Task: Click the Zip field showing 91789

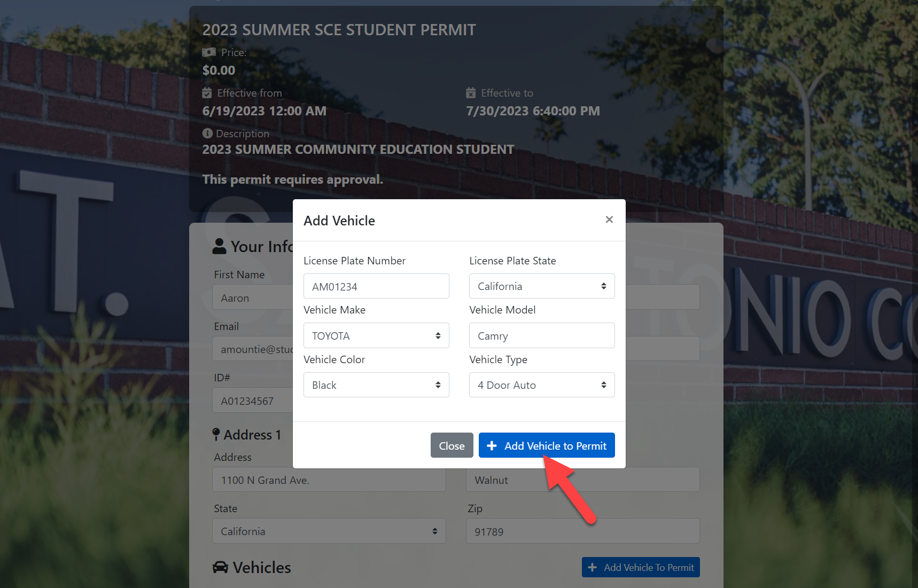Action: coord(583,531)
